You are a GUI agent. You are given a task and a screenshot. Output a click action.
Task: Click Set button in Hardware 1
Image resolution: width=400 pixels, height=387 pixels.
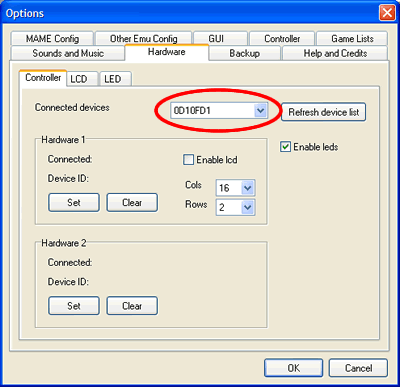(74, 202)
